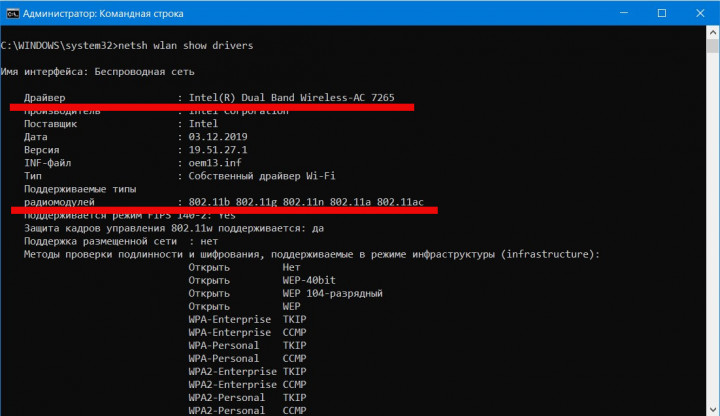
Task: Click the '802.11n' radio type
Action: 303,202
